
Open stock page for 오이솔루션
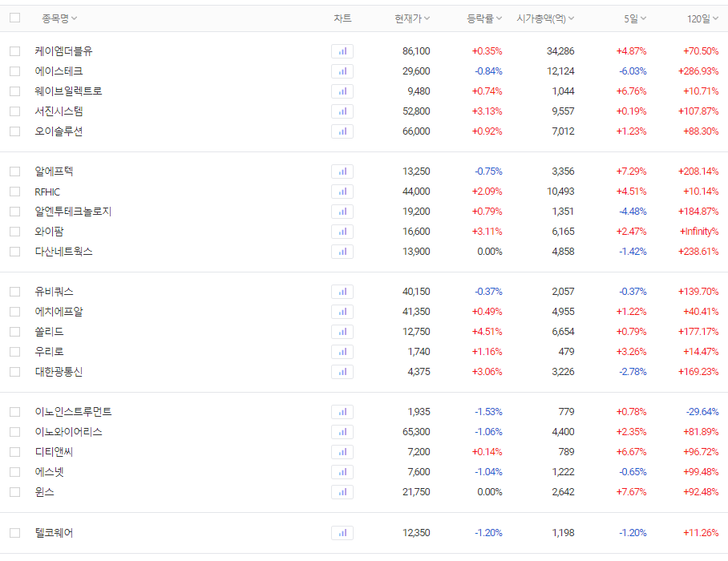[x=59, y=131]
